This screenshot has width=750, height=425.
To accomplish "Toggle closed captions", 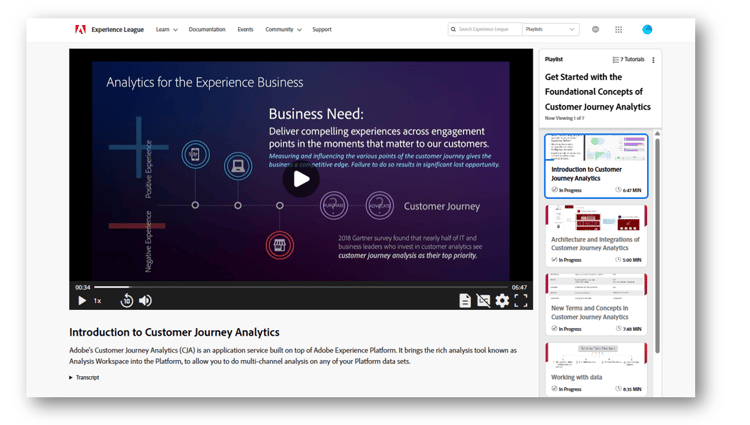I will pos(484,301).
